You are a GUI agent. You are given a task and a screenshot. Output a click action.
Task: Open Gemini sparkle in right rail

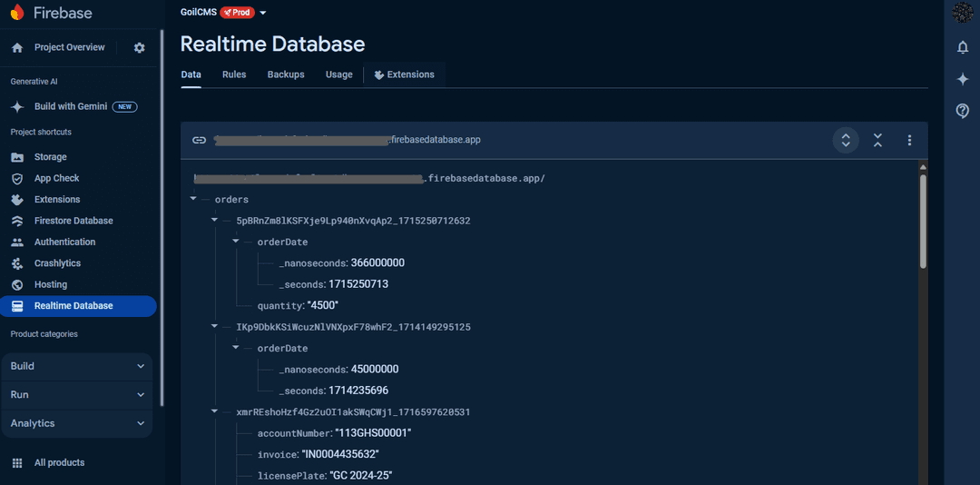click(x=963, y=79)
